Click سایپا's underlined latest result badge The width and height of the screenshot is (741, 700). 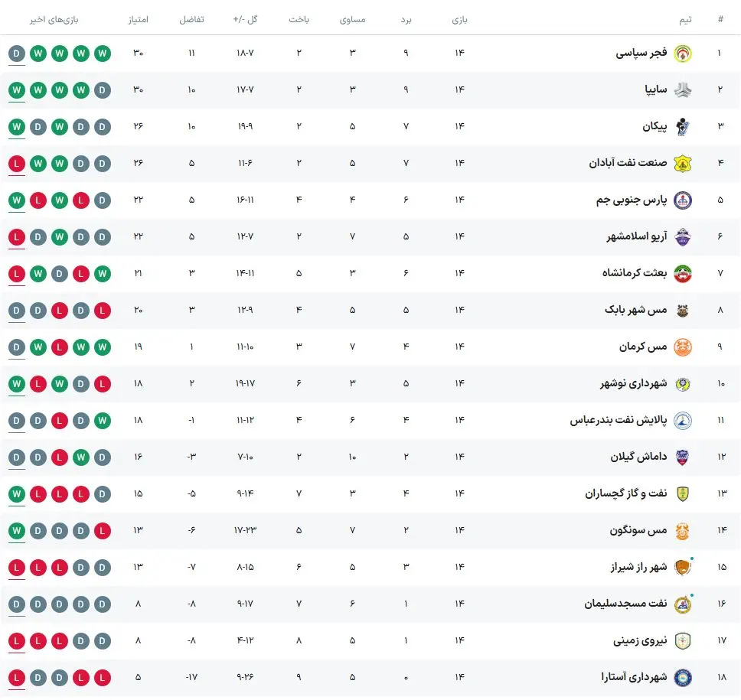tap(17, 90)
